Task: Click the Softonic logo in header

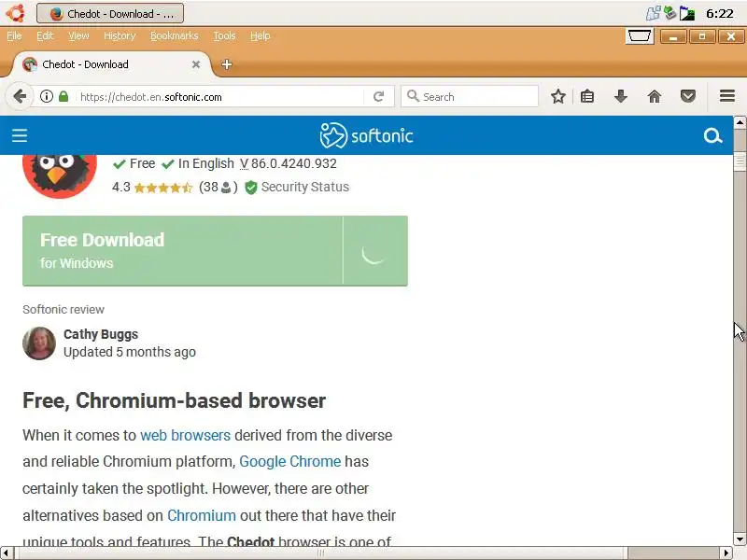Action: pyautogui.click(x=366, y=135)
